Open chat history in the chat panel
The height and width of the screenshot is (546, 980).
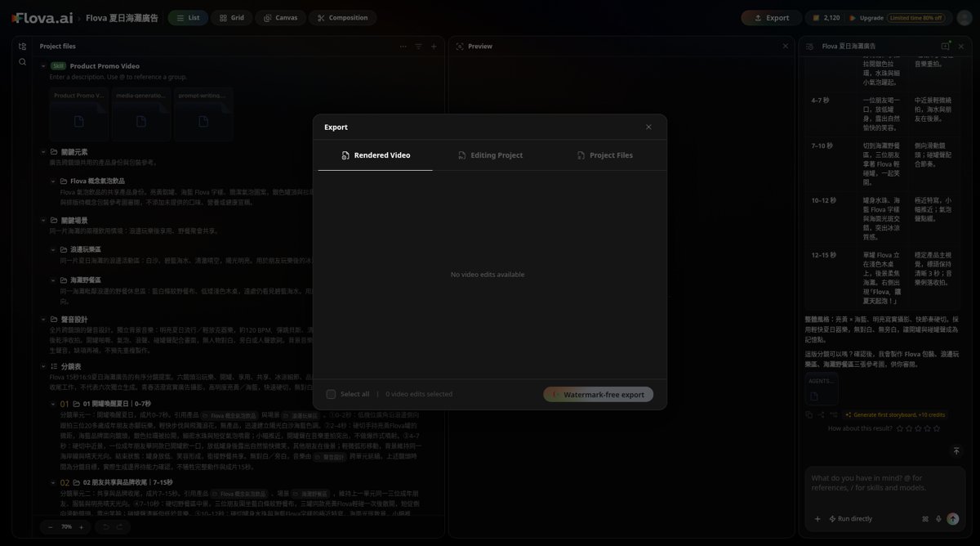coord(809,47)
